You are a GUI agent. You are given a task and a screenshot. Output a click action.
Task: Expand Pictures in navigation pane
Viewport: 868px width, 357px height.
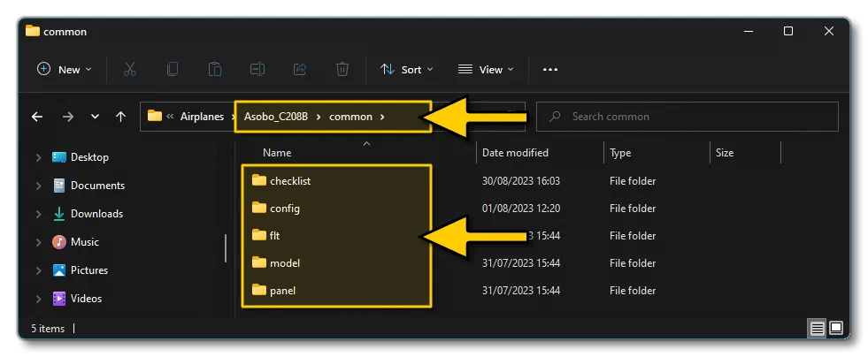[38, 270]
